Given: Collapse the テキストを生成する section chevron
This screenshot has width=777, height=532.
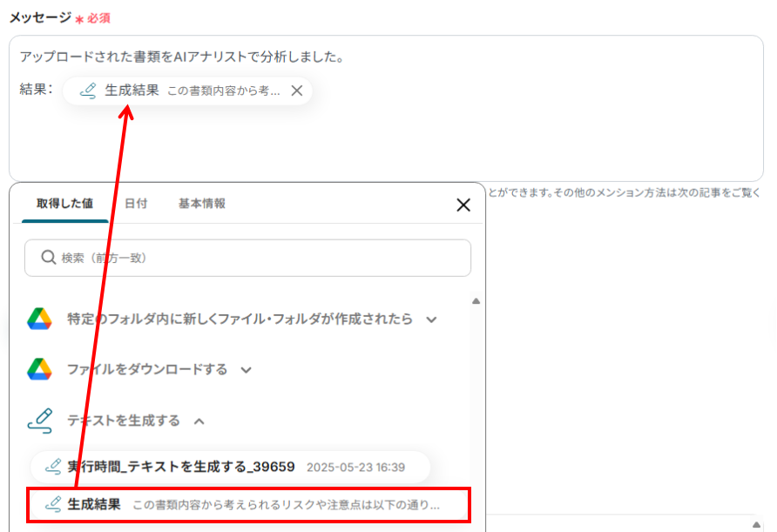Looking at the screenshot, I should (x=199, y=421).
